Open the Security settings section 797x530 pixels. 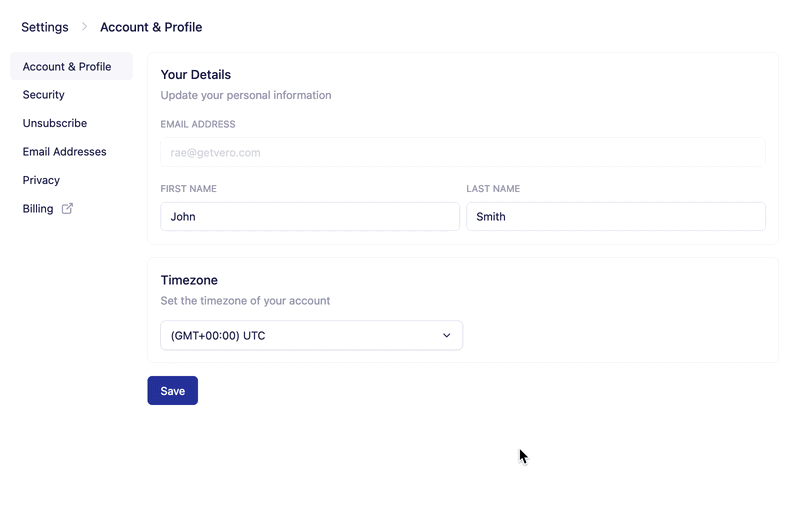click(44, 95)
